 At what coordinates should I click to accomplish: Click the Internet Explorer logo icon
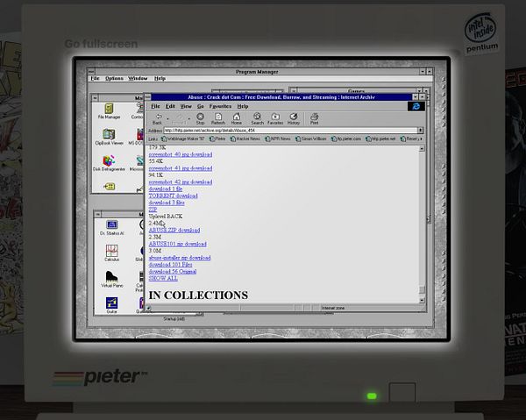tap(416, 106)
